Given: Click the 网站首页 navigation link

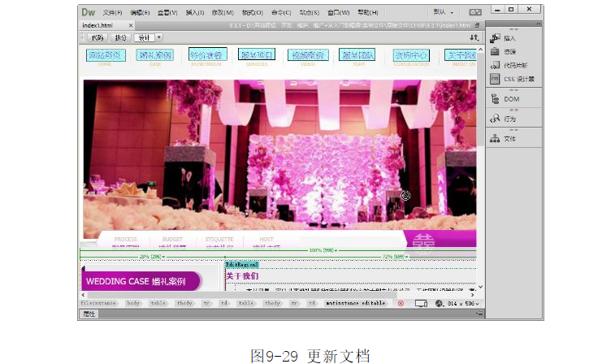Looking at the screenshot, I should (x=105, y=55).
